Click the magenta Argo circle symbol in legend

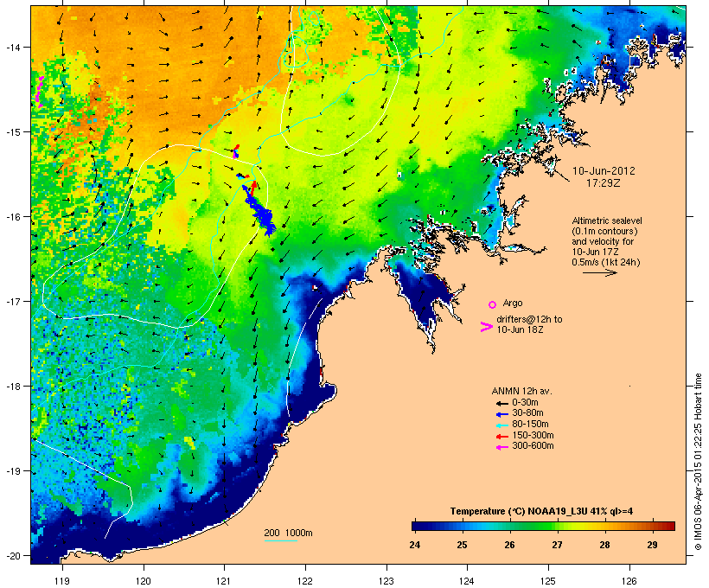493,304
